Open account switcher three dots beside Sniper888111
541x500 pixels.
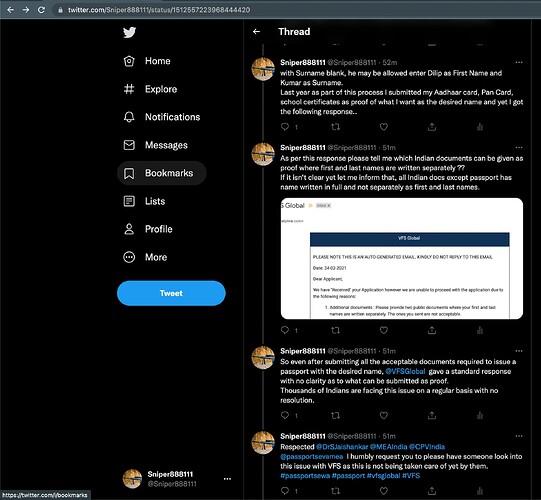pyautogui.click(x=227, y=479)
